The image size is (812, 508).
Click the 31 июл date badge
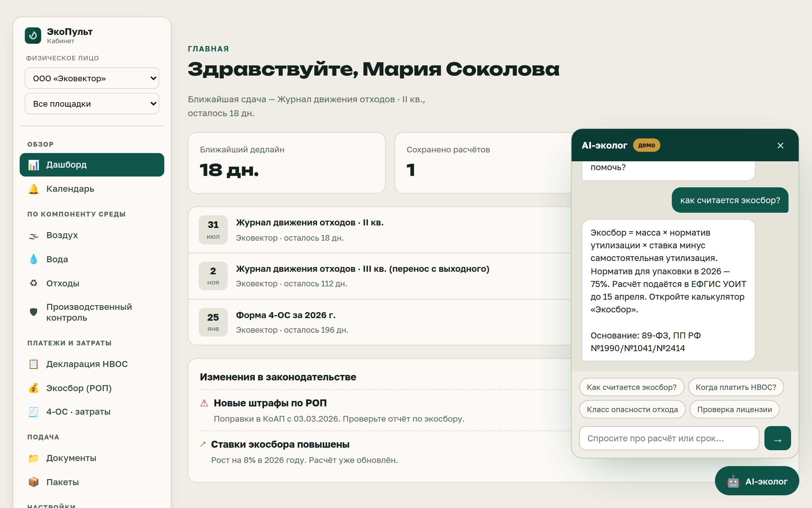coord(213,230)
